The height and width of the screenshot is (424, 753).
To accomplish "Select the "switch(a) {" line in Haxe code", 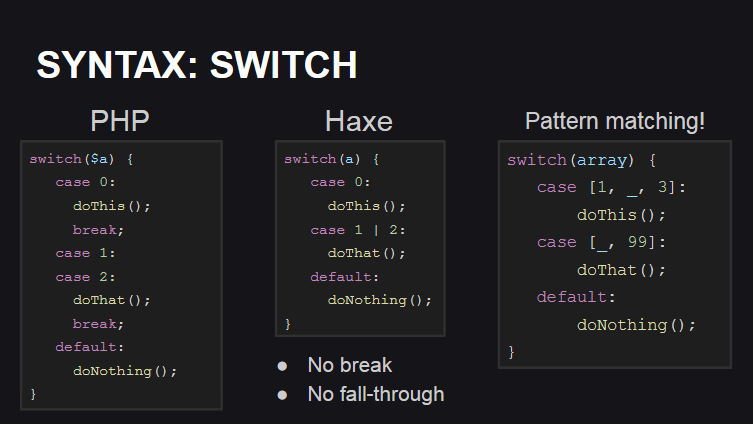I will point(331,159).
